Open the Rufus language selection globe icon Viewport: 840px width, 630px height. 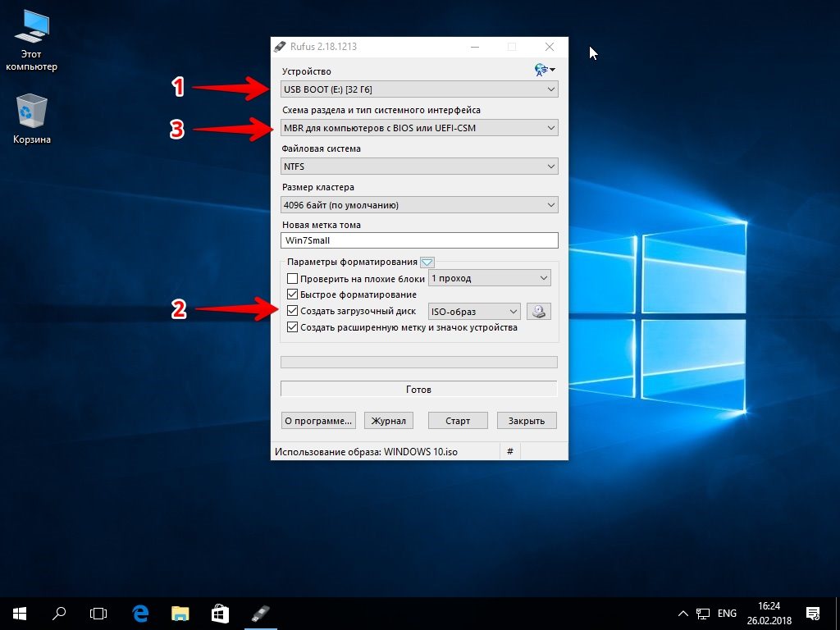coord(545,71)
